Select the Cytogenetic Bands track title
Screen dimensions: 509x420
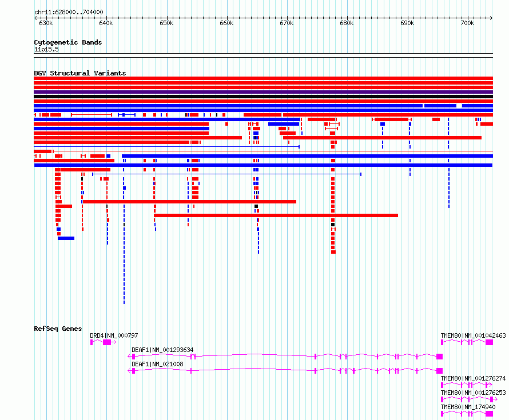(68, 42)
